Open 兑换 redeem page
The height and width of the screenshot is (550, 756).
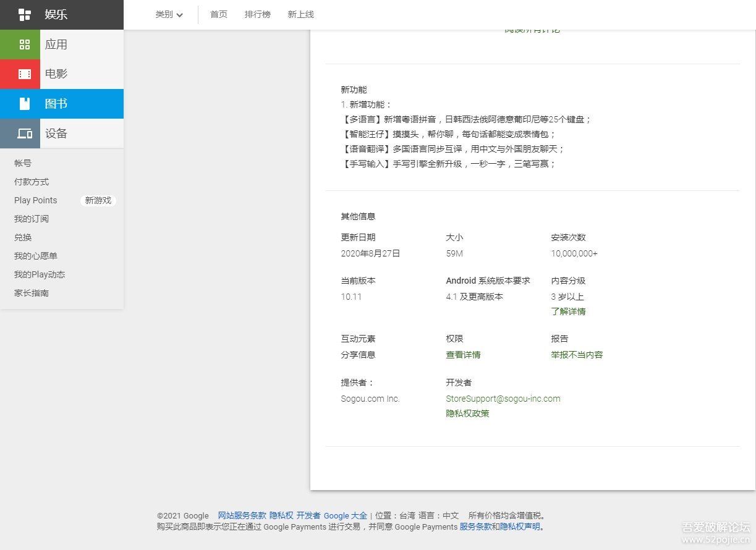[x=23, y=237]
